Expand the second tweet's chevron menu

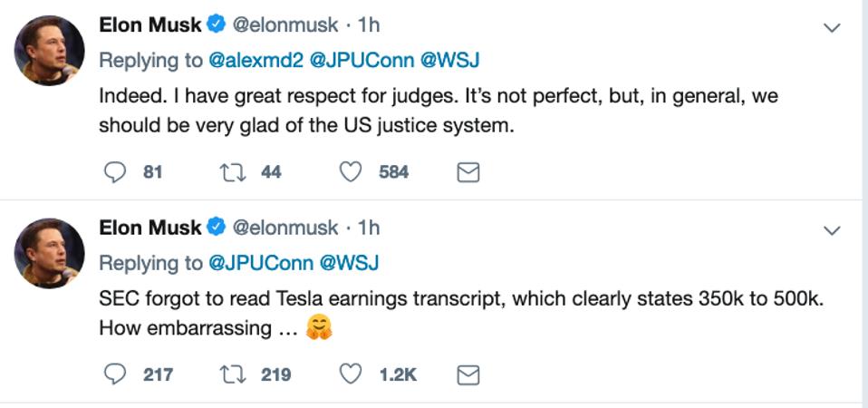831,230
